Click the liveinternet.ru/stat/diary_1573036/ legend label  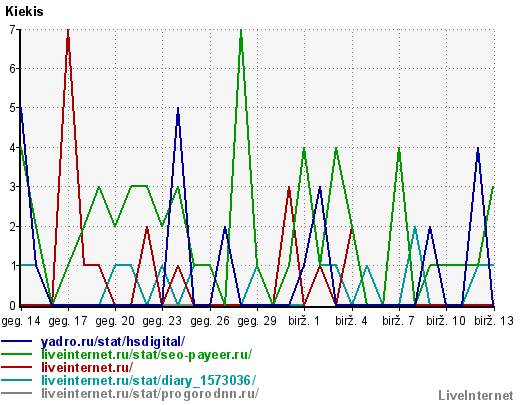148,381
